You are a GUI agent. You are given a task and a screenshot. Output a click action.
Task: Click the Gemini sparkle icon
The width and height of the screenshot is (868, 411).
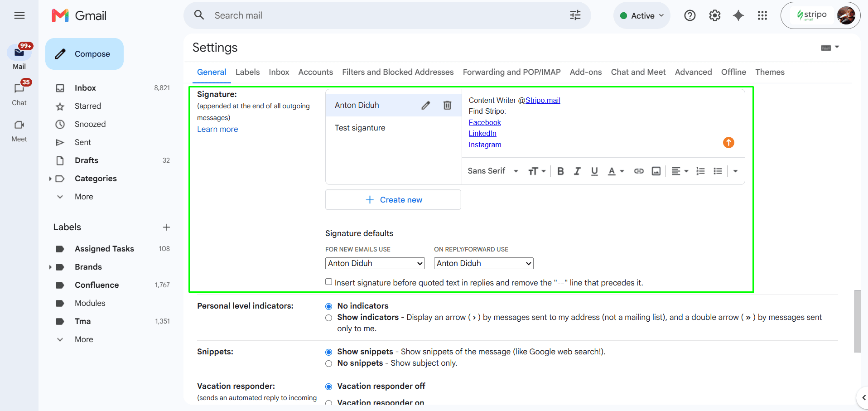tap(738, 15)
